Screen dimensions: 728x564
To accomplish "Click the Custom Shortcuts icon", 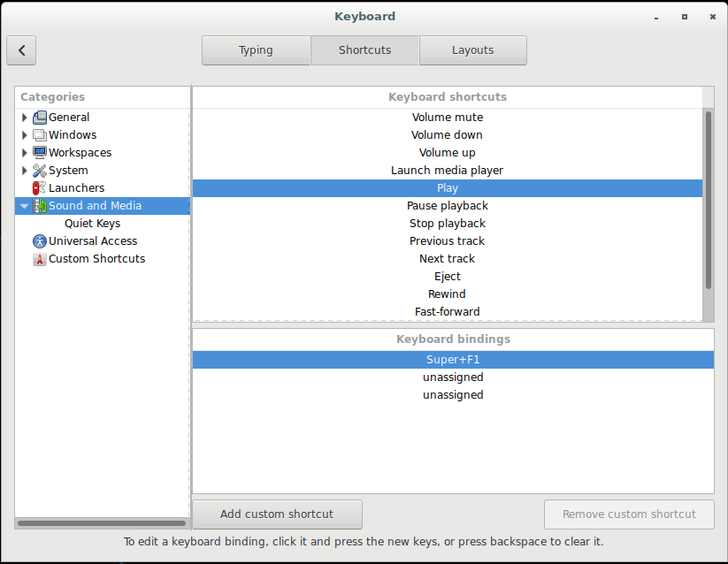I will [39, 259].
